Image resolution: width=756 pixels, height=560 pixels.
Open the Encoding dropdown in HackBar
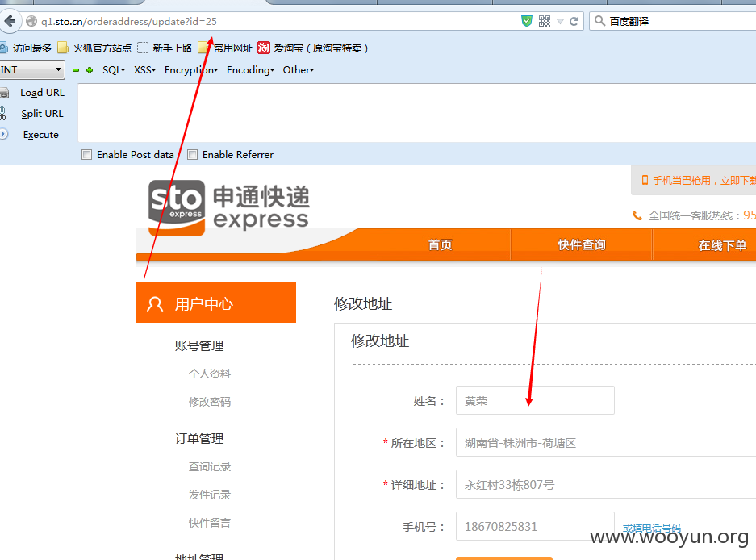pos(249,70)
